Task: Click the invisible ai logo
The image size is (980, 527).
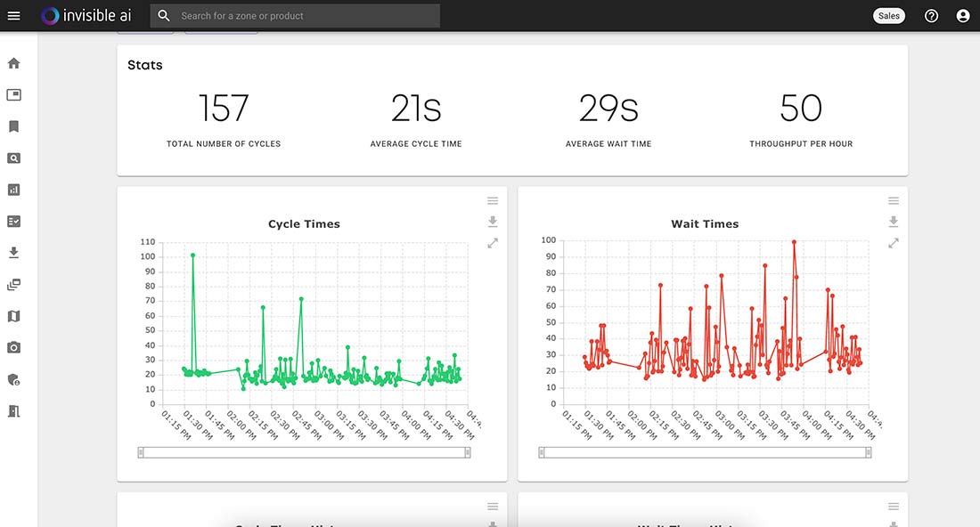Action: [86, 16]
